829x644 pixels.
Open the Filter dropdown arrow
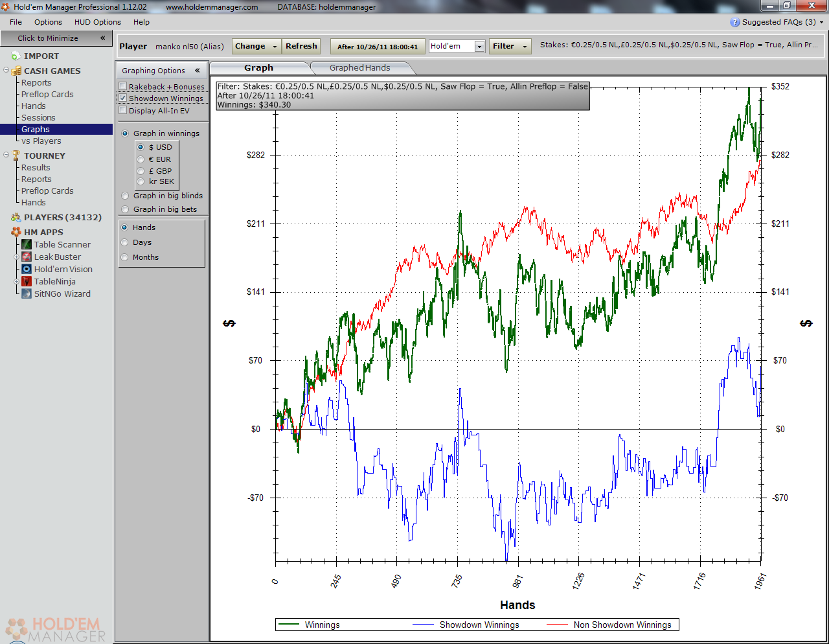[x=525, y=47]
